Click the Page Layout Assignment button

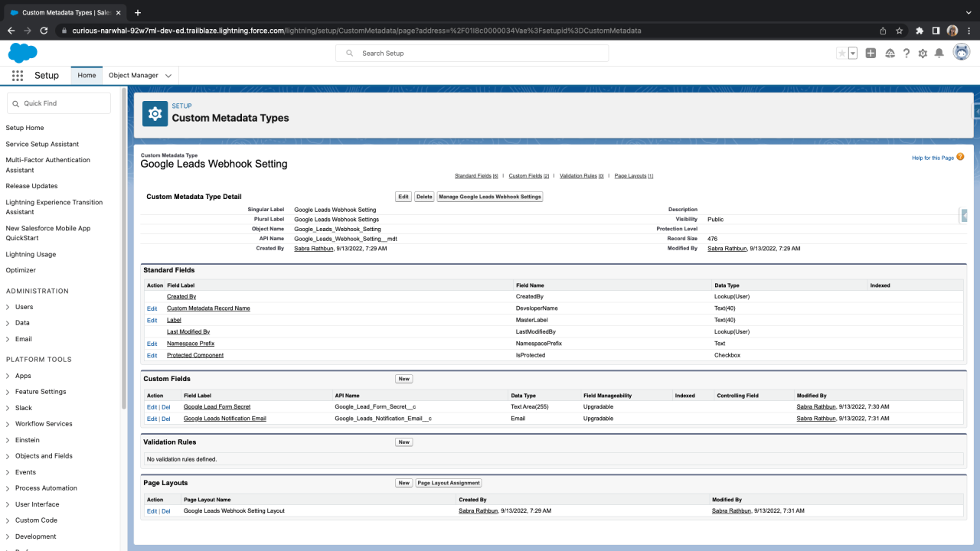(449, 483)
